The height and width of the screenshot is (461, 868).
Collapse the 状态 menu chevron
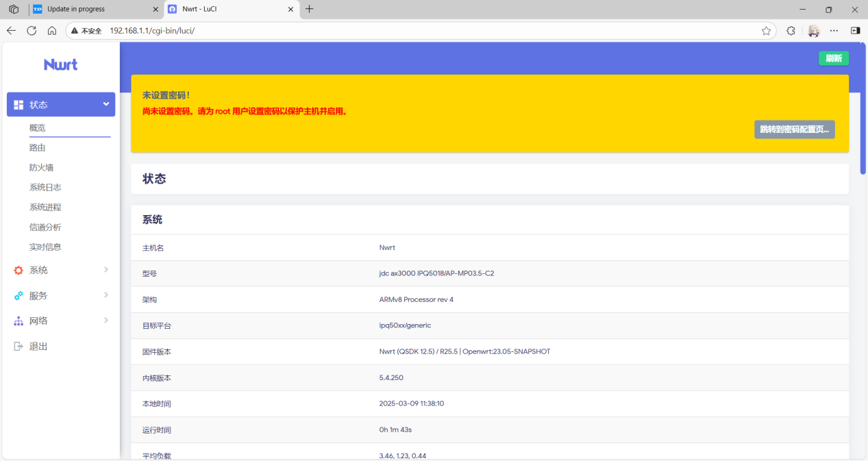(x=106, y=104)
